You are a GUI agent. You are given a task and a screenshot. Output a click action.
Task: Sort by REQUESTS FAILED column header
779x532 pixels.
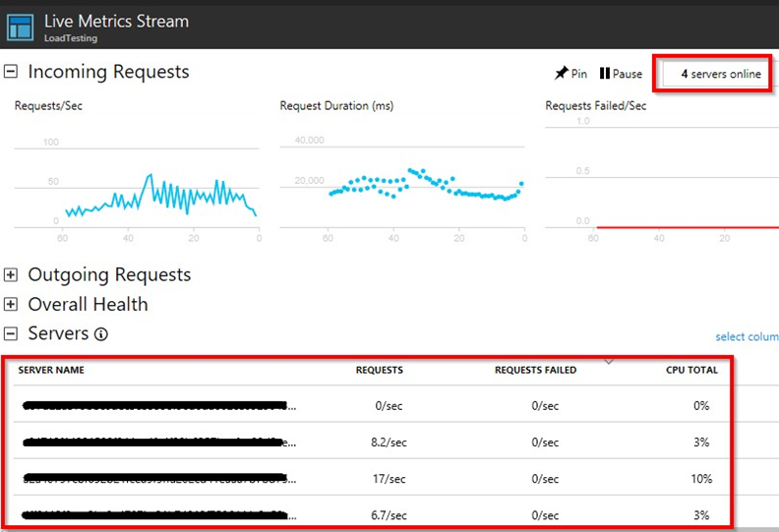tap(535, 371)
